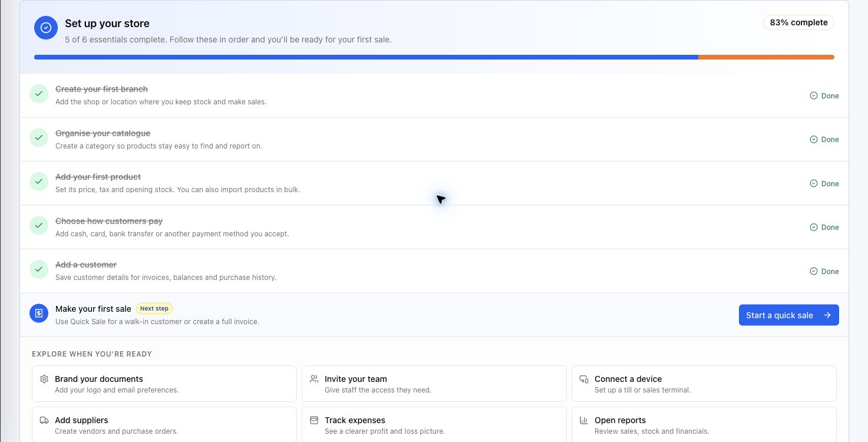Click the truck icon on Add suppliers
Image resolution: width=868 pixels, height=442 pixels.
click(44, 420)
